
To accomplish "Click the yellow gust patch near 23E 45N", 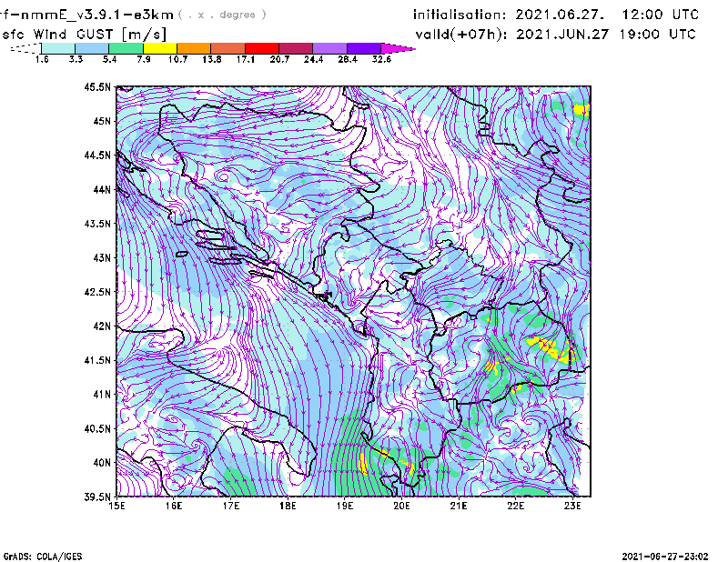I will [581, 110].
